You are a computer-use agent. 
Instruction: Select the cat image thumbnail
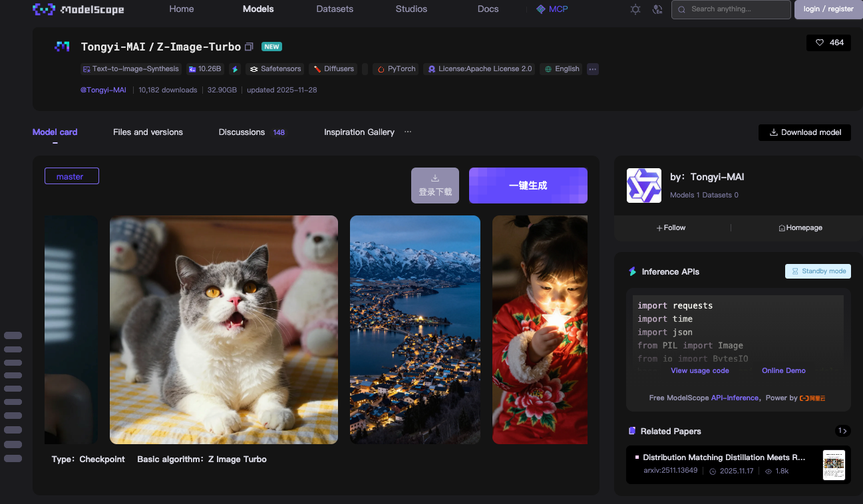224,329
